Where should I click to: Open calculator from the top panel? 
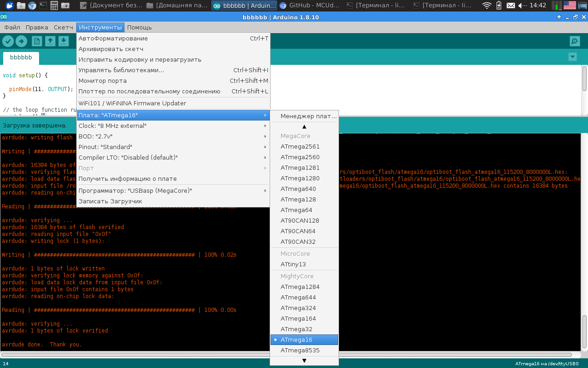pyautogui.click(x=54, y=6)
